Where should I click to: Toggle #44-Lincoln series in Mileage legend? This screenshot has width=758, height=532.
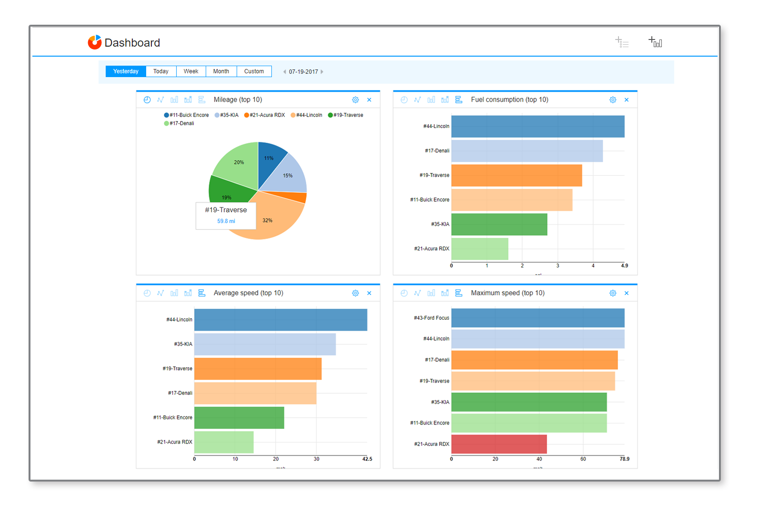(x=306, y=115)
